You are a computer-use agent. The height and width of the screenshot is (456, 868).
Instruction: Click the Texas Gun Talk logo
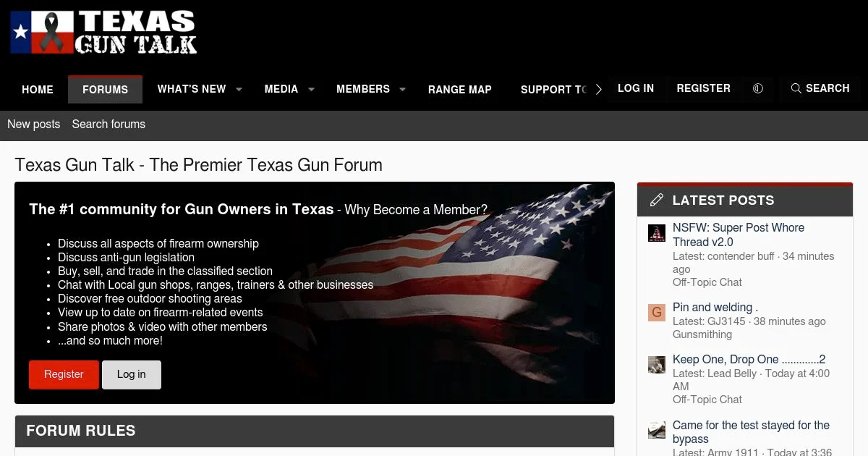103,33
